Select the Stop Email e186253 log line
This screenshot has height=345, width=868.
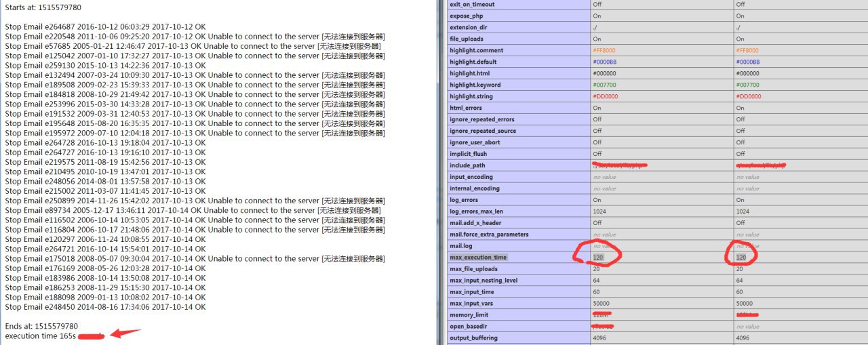105,287
